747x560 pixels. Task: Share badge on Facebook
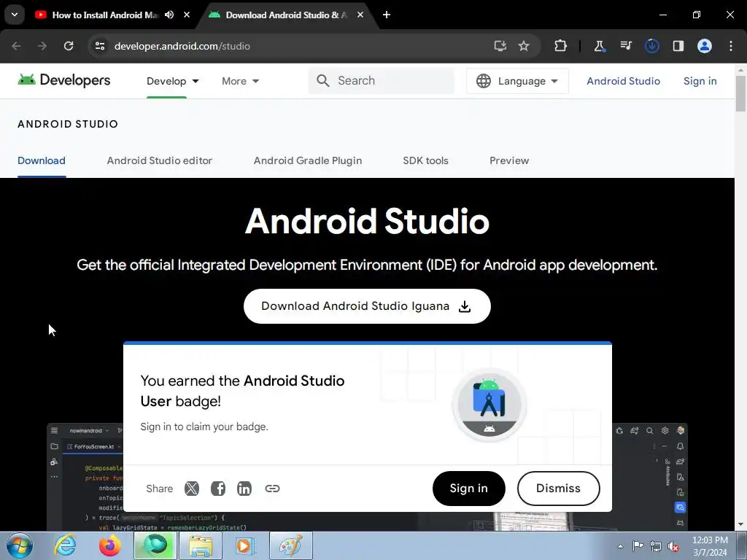click(x=218, y=488)
